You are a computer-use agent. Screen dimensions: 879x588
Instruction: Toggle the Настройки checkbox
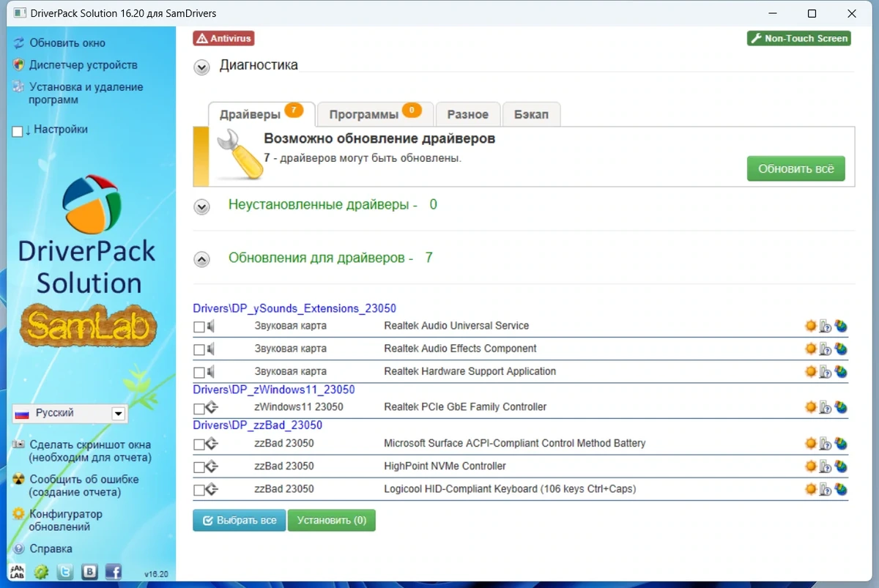pos(18,132)
